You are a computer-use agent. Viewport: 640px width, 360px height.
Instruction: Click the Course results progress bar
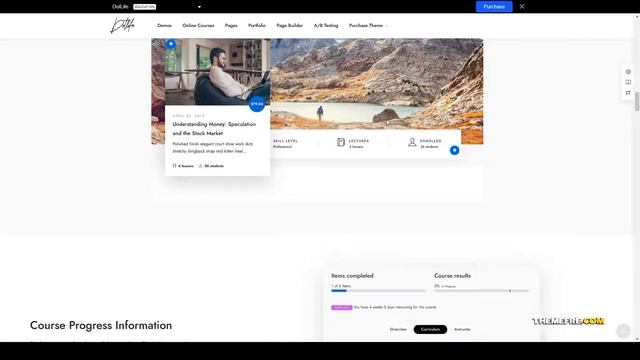point(482,291)
